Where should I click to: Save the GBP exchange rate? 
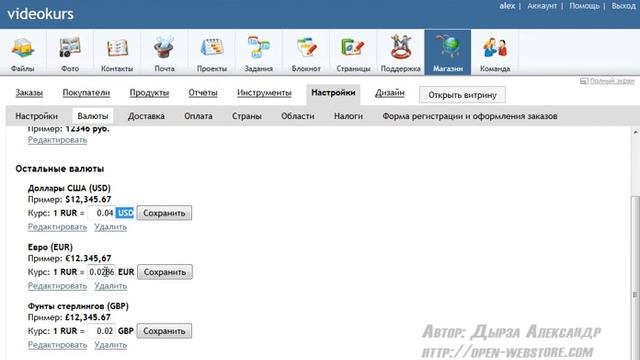[x=164, y=331]
